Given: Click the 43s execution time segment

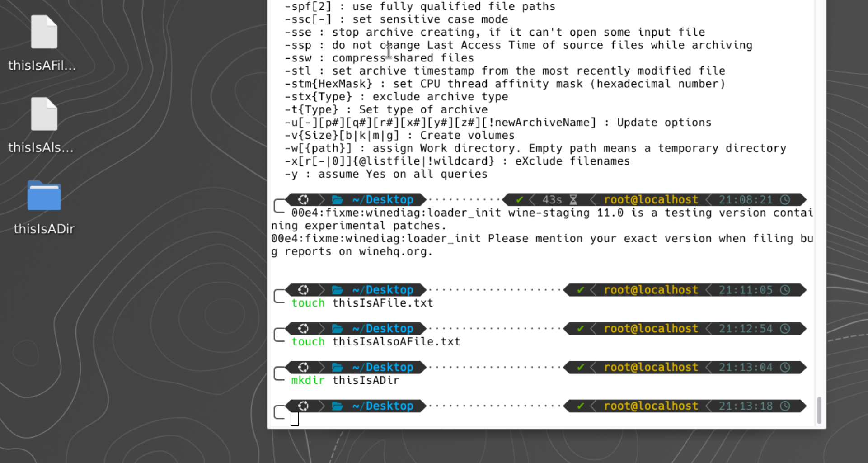Looking at the screenshot, I should pyautogui.click(x=552, y=200).
